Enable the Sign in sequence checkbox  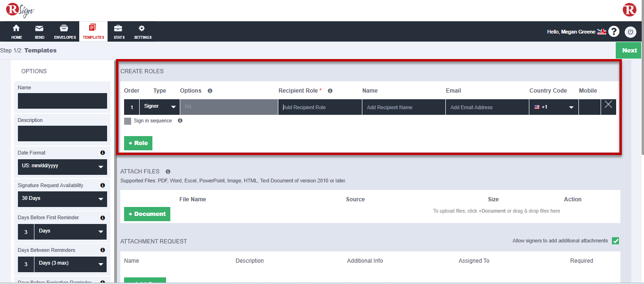pyautogui.click(x=128, y=121)
